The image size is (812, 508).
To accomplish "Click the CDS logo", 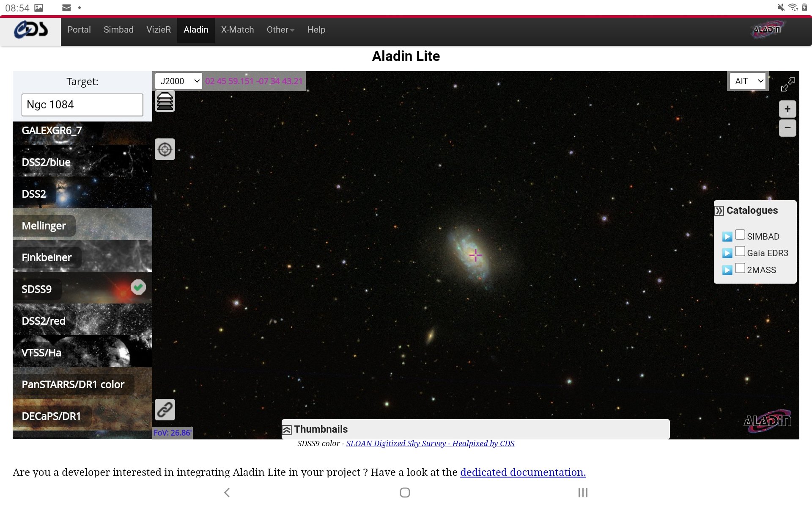I will click(x=30, y=30).
